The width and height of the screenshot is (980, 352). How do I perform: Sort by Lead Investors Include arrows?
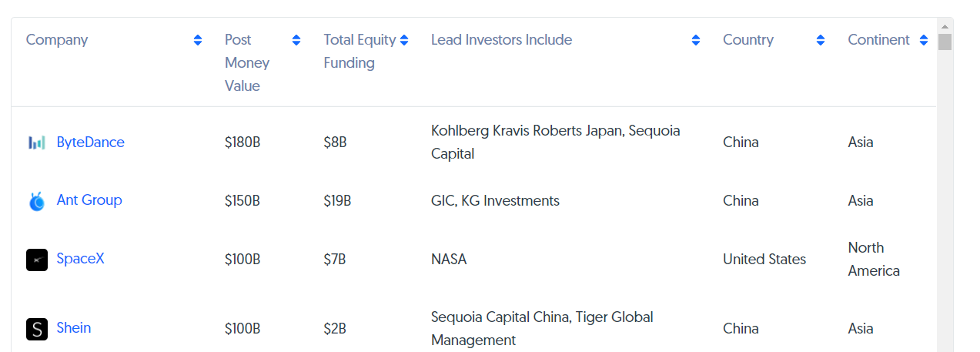(696, 40)
